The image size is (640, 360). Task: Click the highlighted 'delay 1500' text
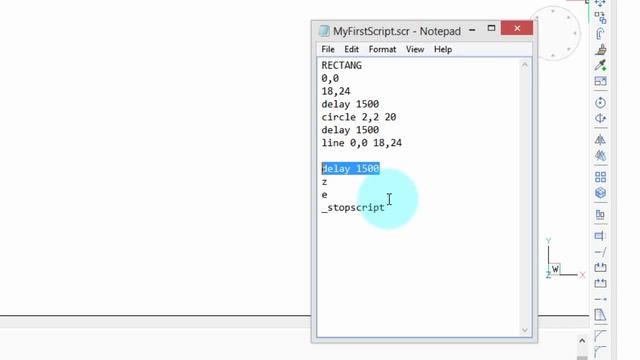point(351,169)
